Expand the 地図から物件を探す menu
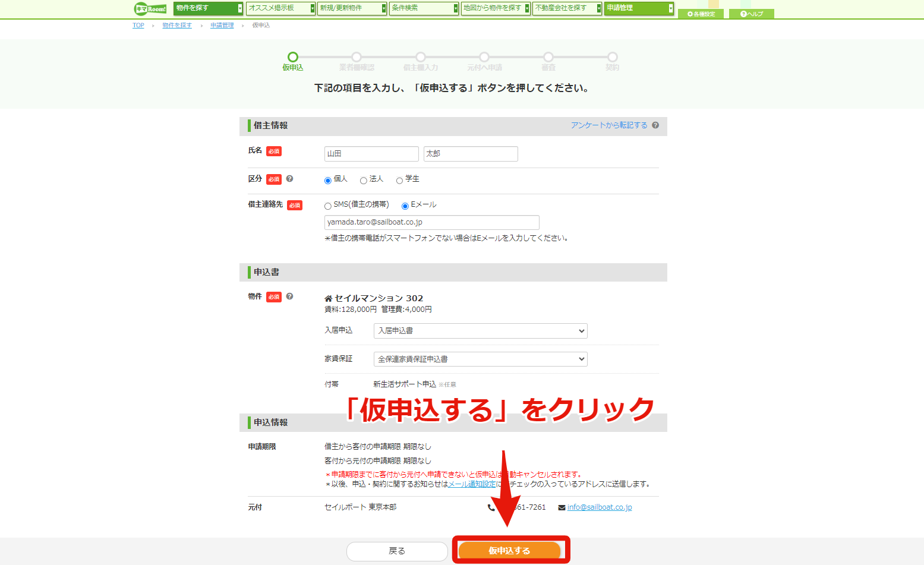 click(496, 8)
